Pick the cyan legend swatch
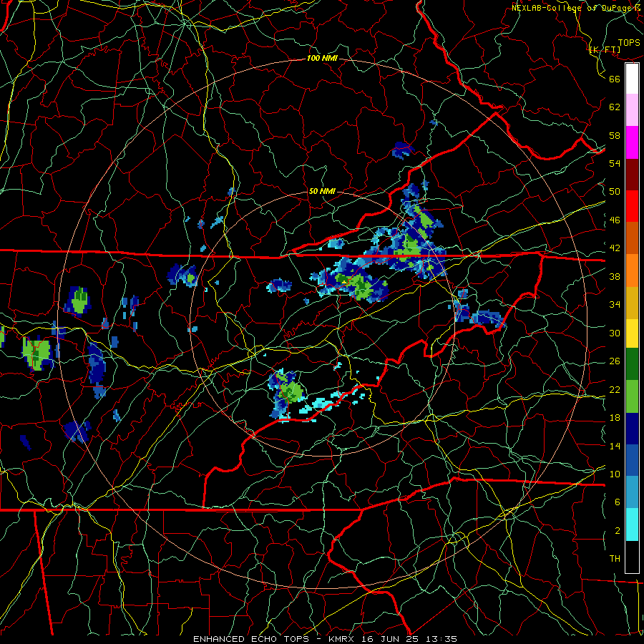644x644 pixels. (632, 525)
